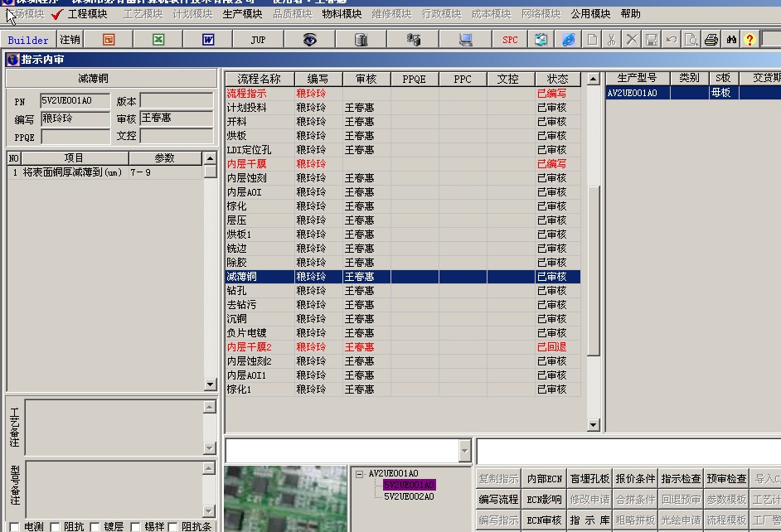Click the PowerPoint export toolbar icon
This screenshot has height=532, width=781.
(109, 39)
